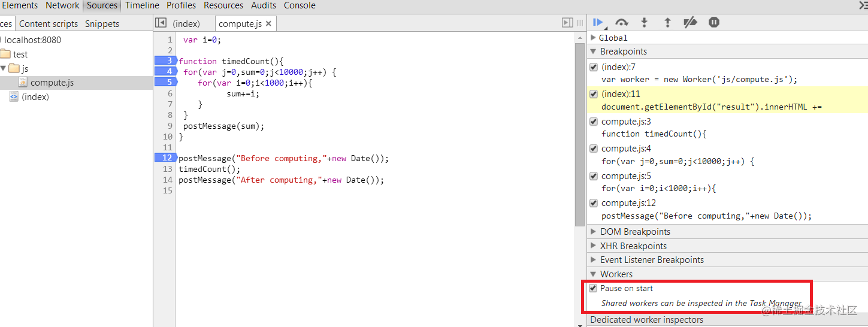The image size is (868, 327).
Task: Uncheck the Pause on start checkbox
Action: pyautogui.click(x=593, y=288)
